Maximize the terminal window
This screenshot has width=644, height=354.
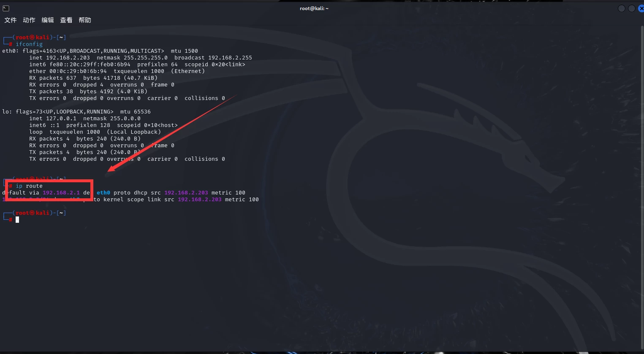pos(632,8)
